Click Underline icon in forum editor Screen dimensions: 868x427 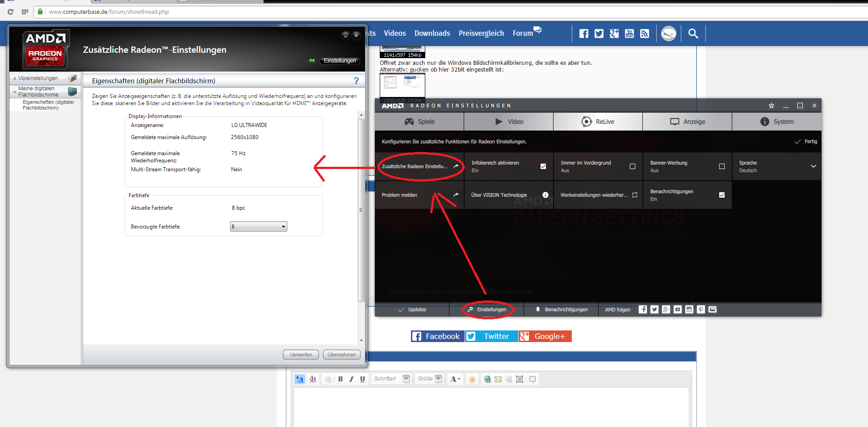(x=362, y=379)
